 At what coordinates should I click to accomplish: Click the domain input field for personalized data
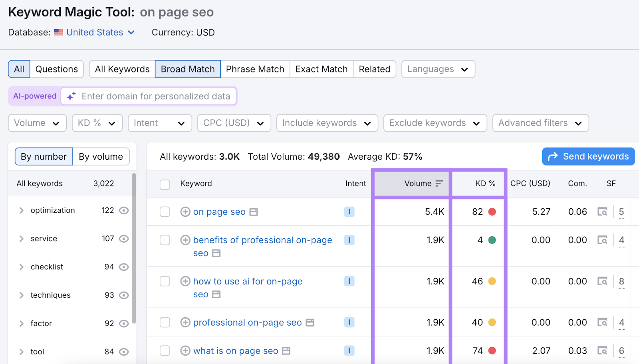click(156, 96)
